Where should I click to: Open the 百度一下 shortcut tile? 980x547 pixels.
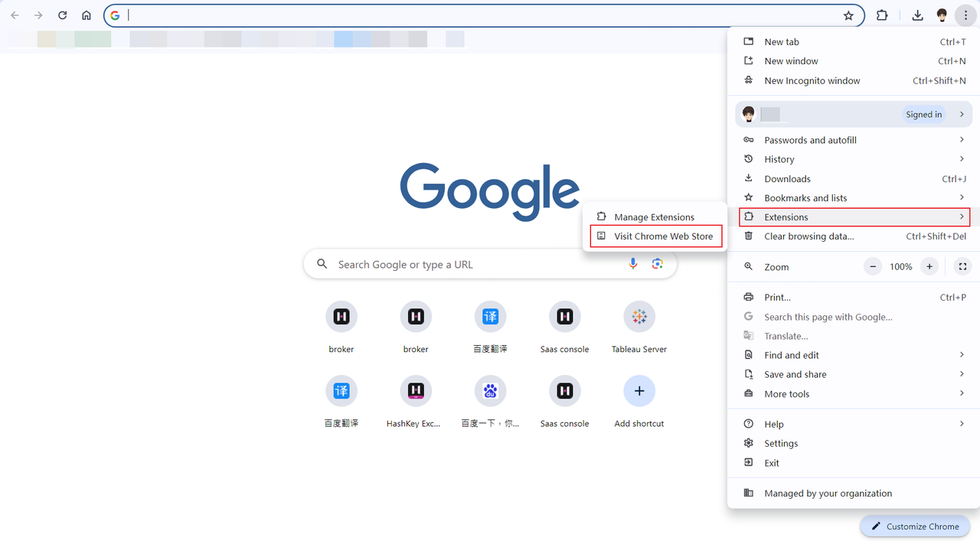click(x=490, y=402)
